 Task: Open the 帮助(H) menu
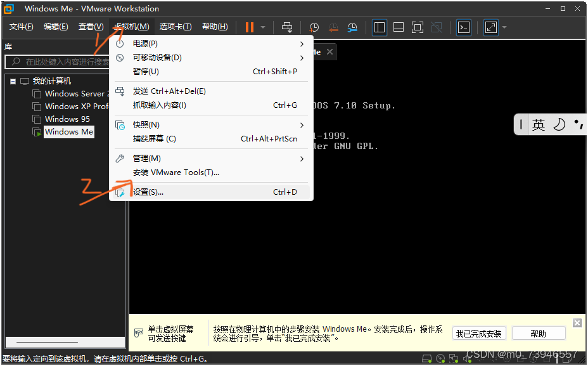click(x=215, y=27)
